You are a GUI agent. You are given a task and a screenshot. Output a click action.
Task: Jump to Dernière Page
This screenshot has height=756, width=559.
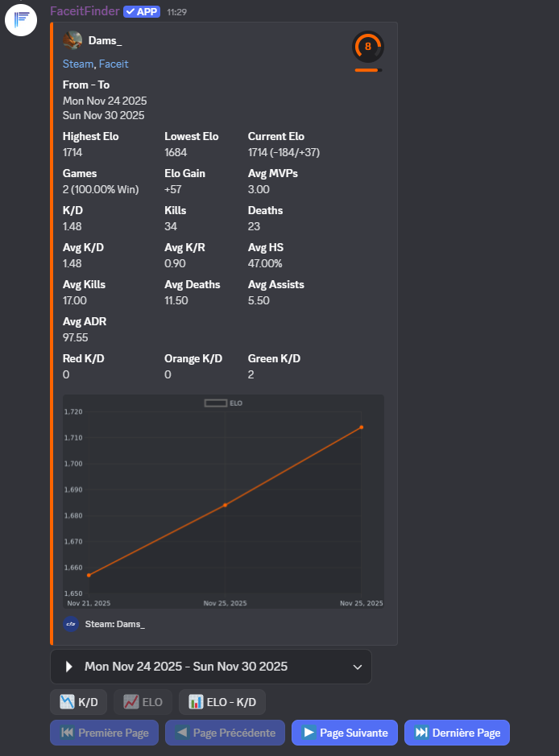[457, 733]
